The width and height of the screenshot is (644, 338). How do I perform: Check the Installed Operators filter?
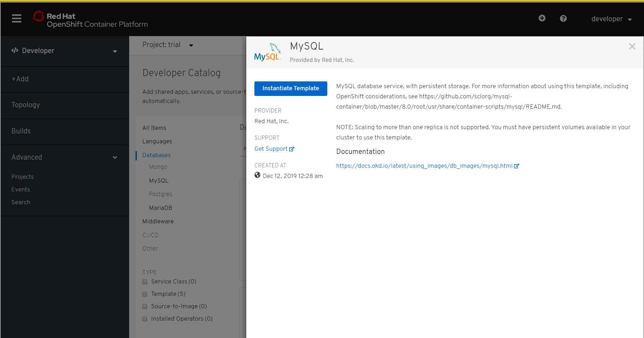[x=145, y=319]
